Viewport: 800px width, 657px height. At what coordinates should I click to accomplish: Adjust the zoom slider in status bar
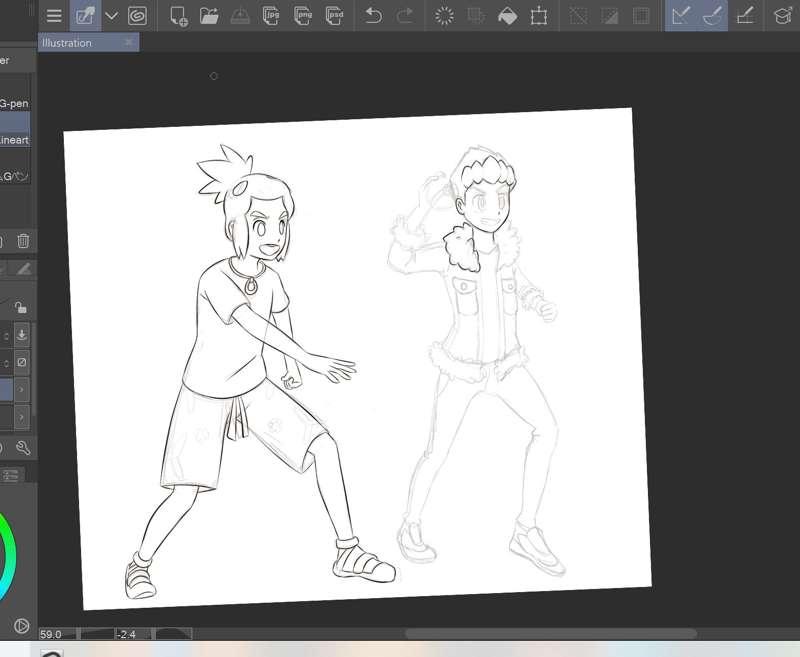point(95,634)
